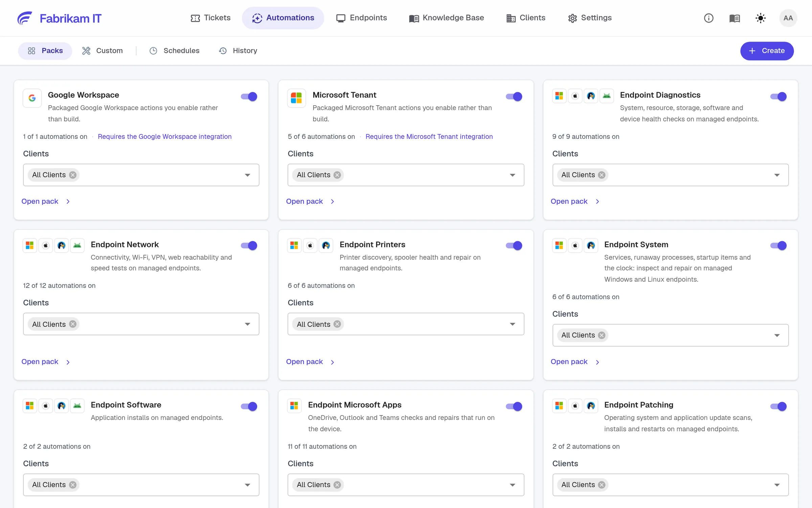Screen dimensions: 812x508
Task: Disable the Microsoft Tenant pack toggle
Action: pos(514,97)
